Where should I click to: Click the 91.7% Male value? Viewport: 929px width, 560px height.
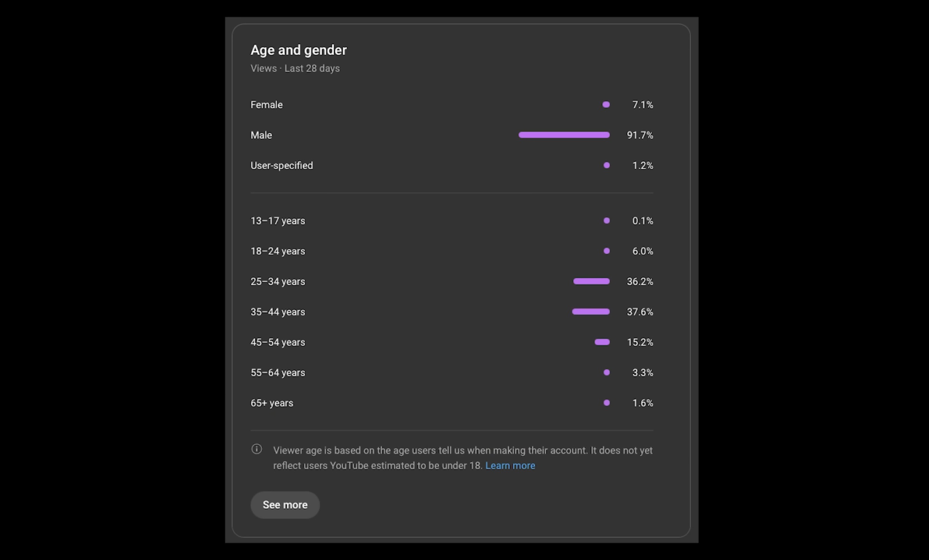[x=640, y=135]
